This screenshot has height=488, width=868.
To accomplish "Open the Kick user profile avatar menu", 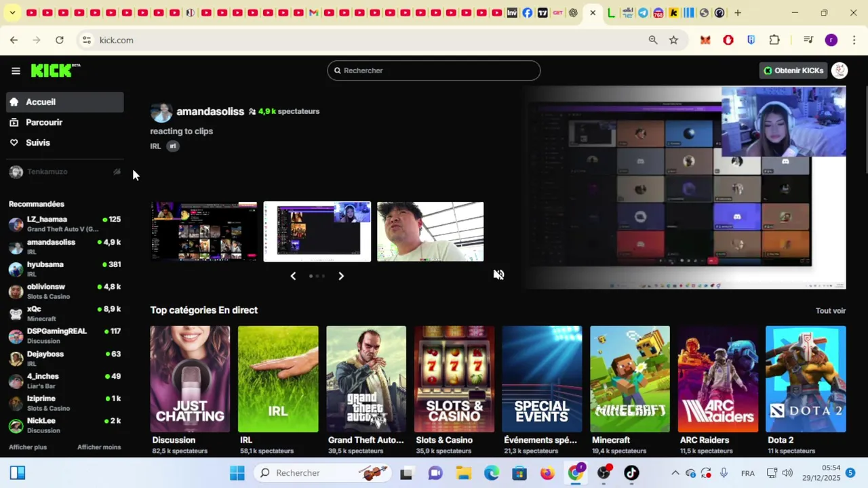I will (x=840, y=70).
